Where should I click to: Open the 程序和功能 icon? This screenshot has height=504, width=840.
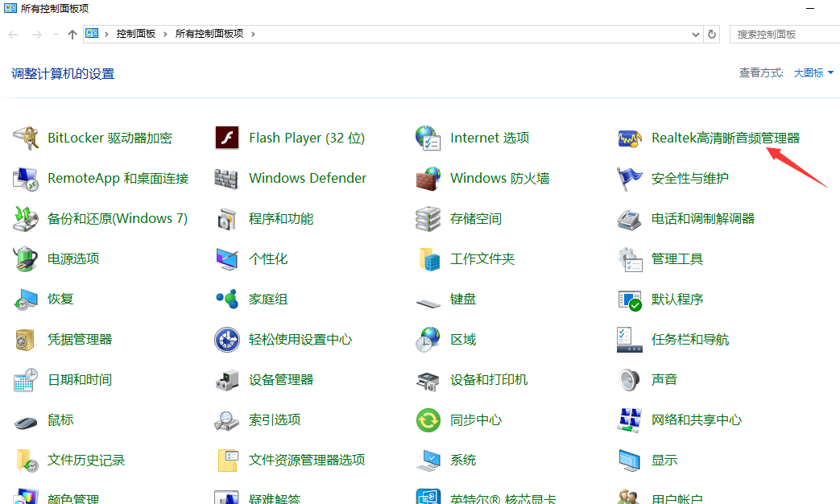pyautogui.click(x=226, y=218)
